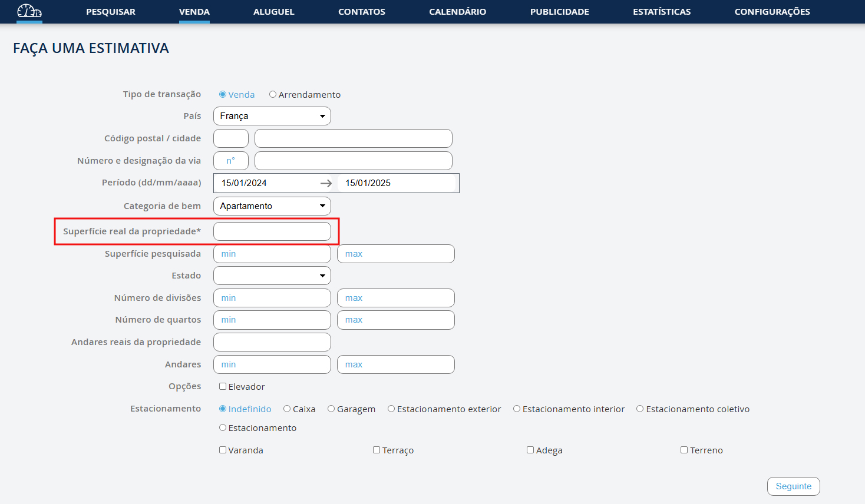This screenshot has height=504, width=865.
Task: Go to the Pesquisar menu
Action: pyautogui.click(x=111, y=12)
